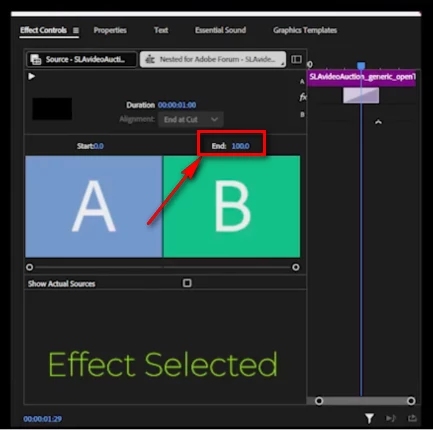
Task: Click the black transition preview thumbnail
Action: pos(52,109)
